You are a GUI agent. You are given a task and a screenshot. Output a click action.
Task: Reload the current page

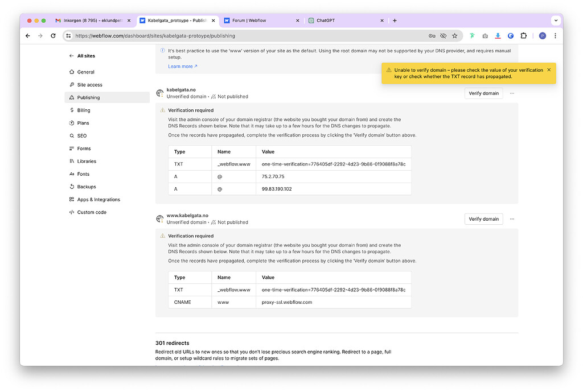[x=53, y=36]
